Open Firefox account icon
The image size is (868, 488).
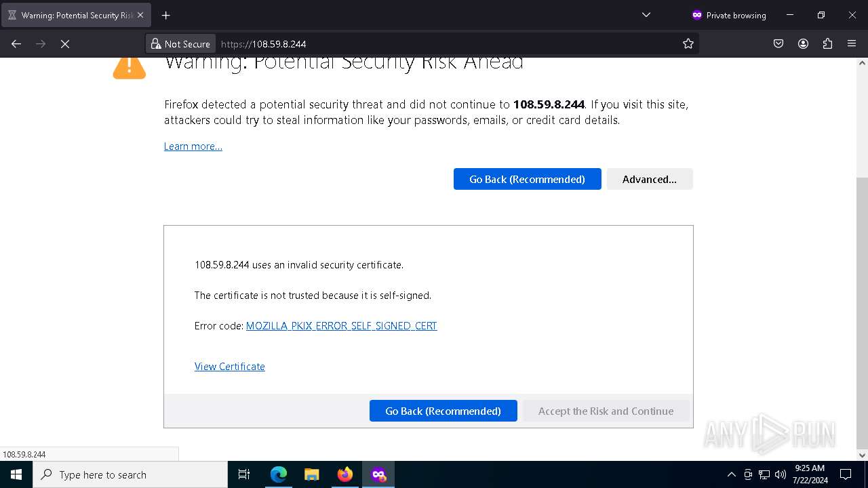(803, 43)
